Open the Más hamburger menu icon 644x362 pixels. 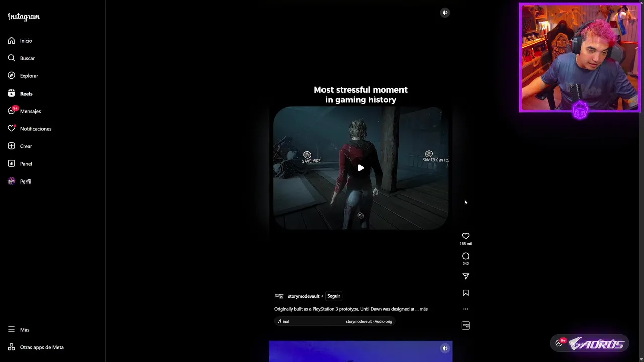tap(12, 330)
